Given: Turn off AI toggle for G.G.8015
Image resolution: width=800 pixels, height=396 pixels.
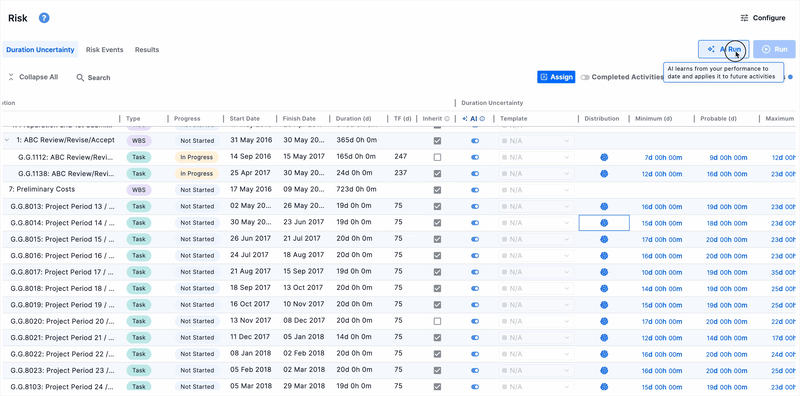Looking at the screenshot, I should point(475,239).
